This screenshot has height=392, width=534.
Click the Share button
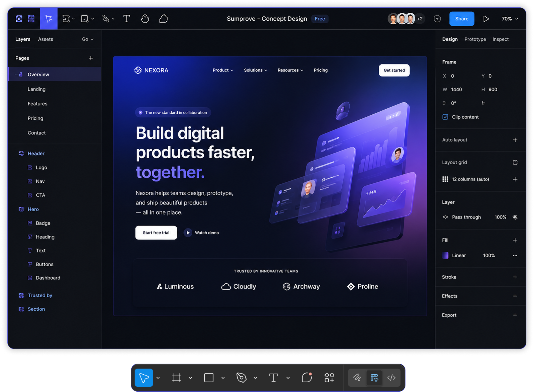[462, 19]
